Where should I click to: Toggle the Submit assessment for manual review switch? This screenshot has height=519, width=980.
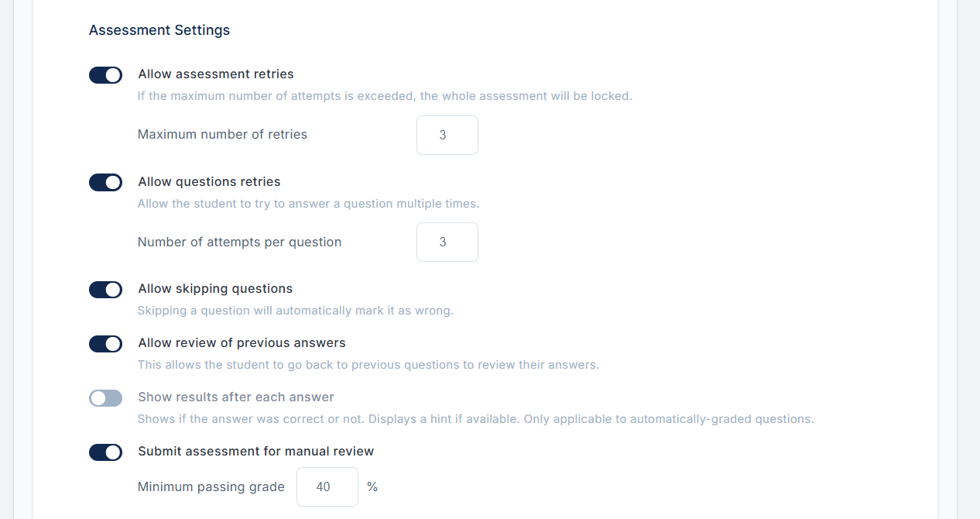pyautogui.click(x=105, y=452)
